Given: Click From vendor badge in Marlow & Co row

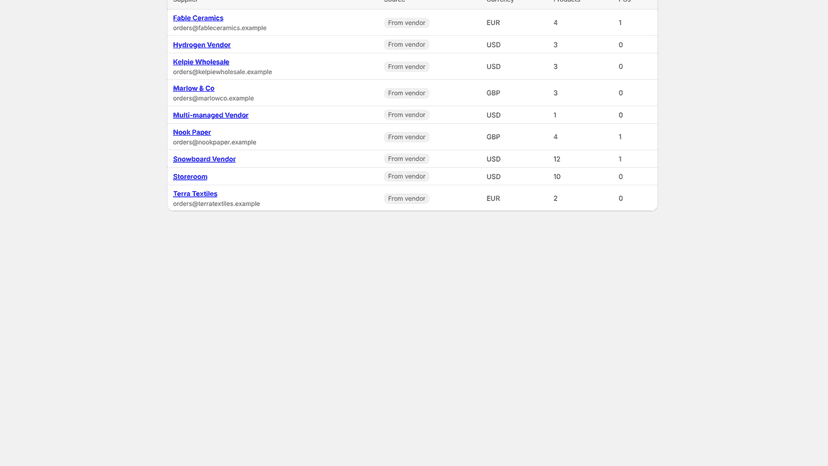Looking at the screenshot, I should (406, 93).
